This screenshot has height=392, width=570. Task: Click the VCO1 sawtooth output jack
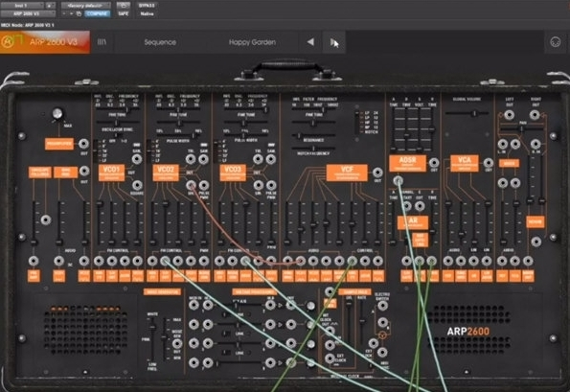click(137, 159)
